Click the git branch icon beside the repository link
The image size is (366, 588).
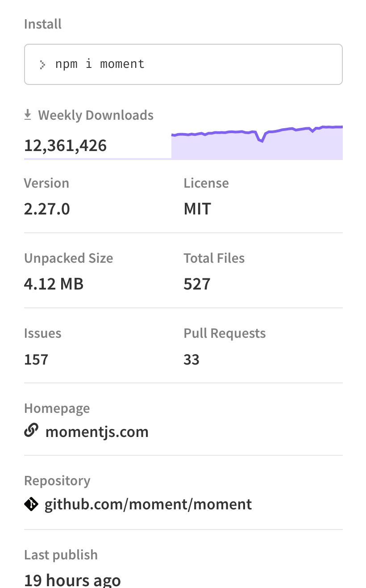tap(31, 504)
